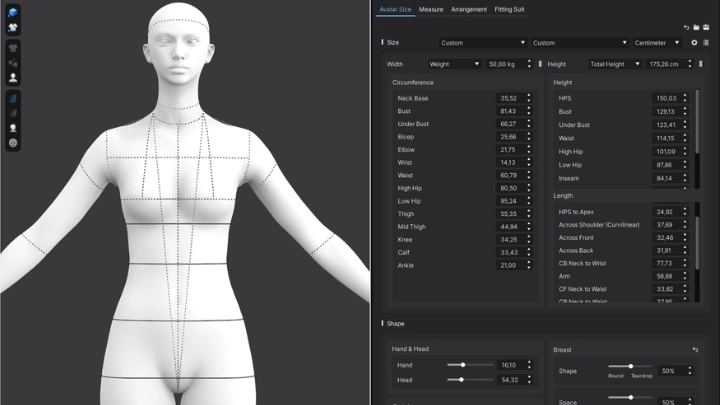This screenshot has width=720, height=405.
Task: Edit the Arm length value 58,88
Action: tap(666, 276)
